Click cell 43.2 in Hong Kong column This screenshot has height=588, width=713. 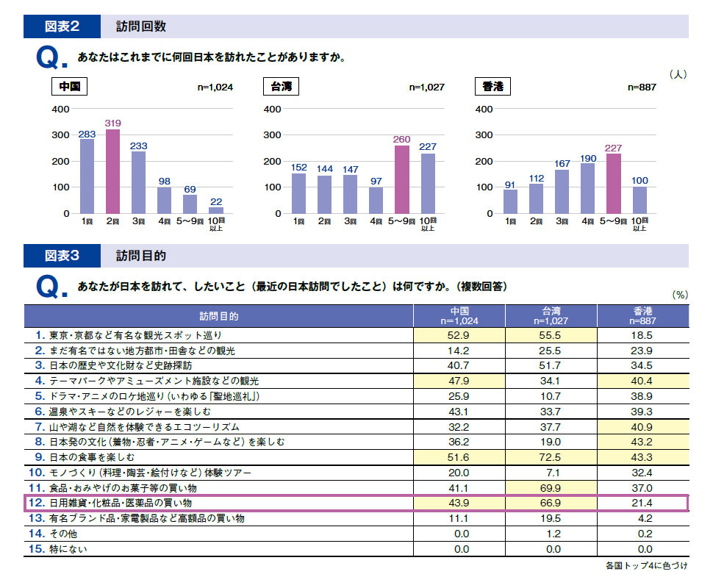click(643, 442)
